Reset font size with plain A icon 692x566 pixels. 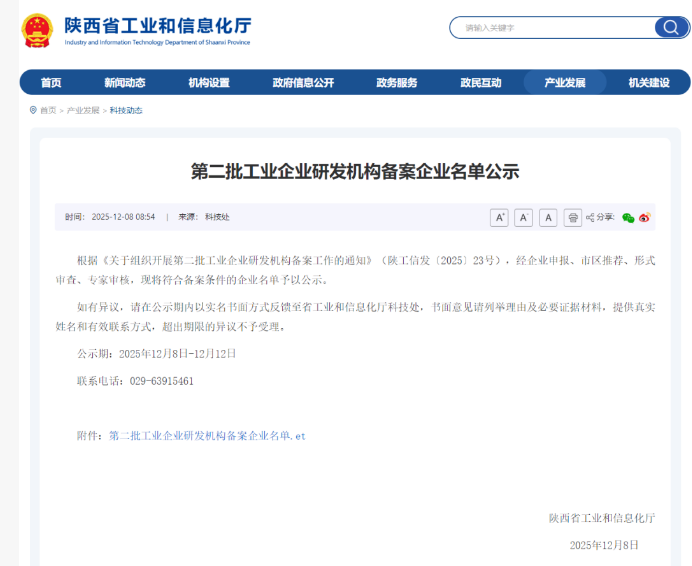pyautogui.click(x=548, y=217)
